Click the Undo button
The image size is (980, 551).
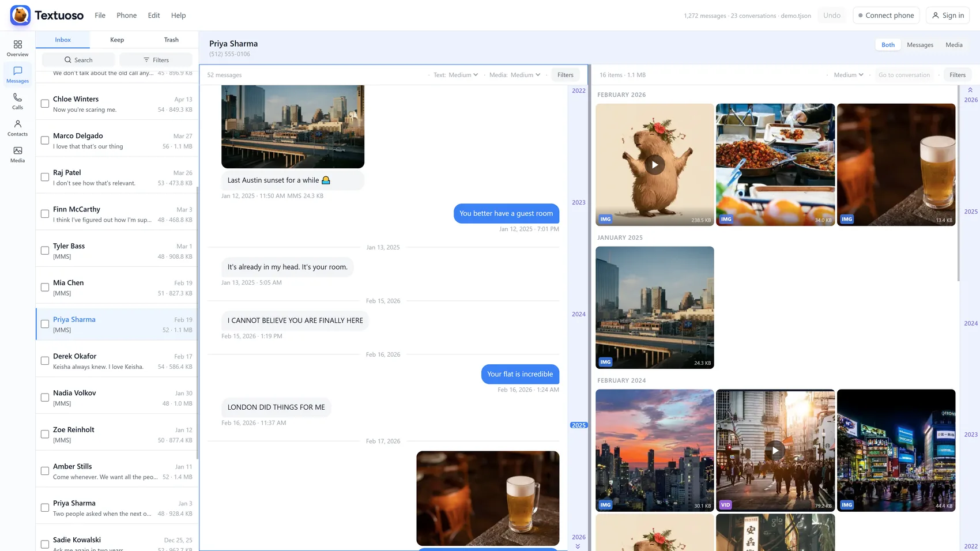point(831,16)
